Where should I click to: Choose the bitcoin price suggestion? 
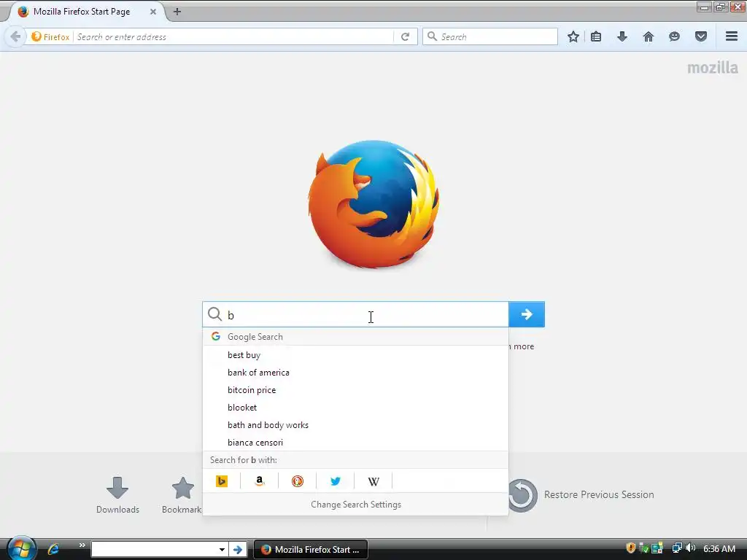355,390
